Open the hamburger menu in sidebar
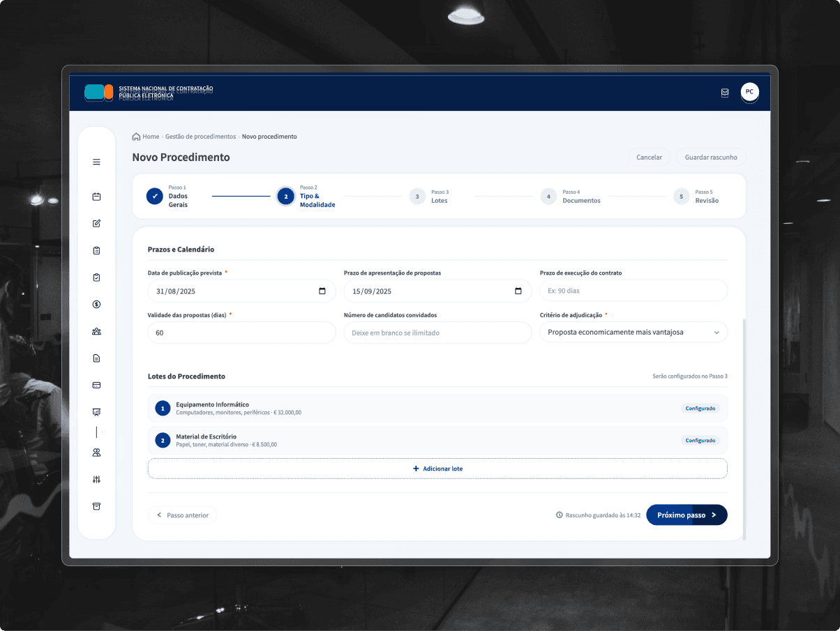This screenshot has height=631, width=840. point(96,162)
